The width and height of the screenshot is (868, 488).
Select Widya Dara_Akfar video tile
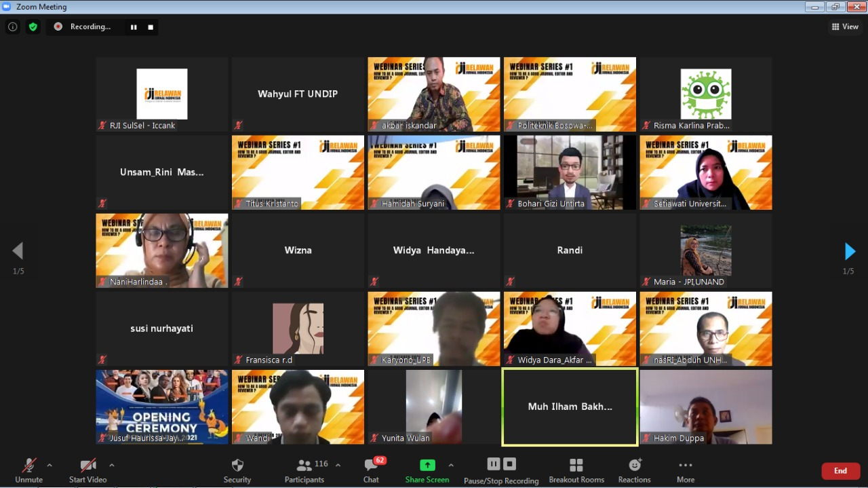click(x=570, y=329)
